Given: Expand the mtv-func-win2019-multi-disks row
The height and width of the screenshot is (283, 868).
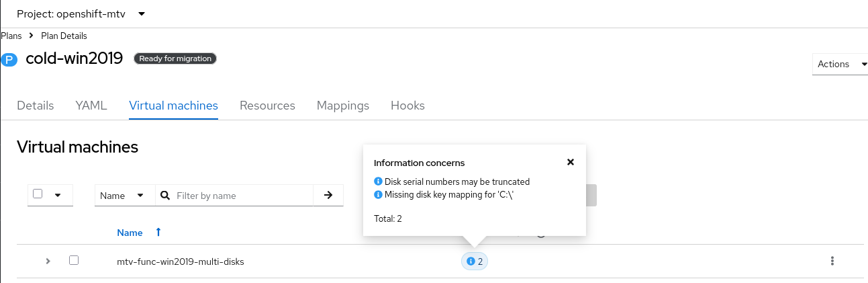Looking at the screenshot, I should point(48,261).
